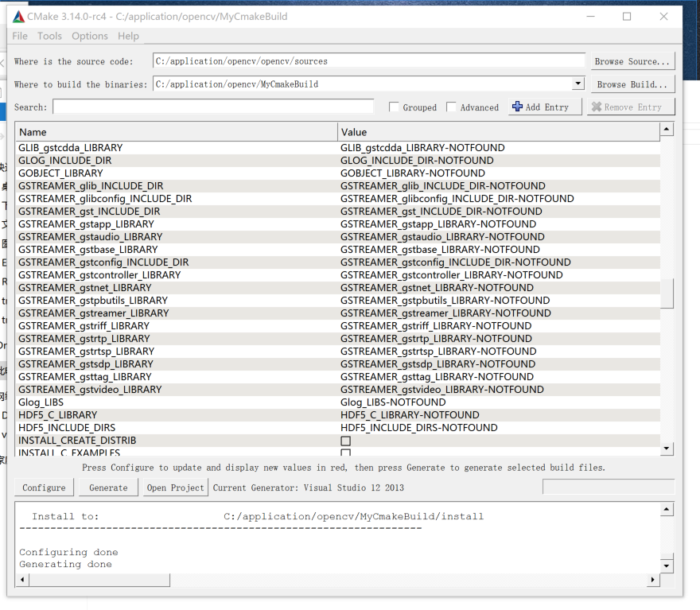The width and height of the screenshot is (700, 610).
Task: Click the blue plus Add Entry button
Action: 545,107
